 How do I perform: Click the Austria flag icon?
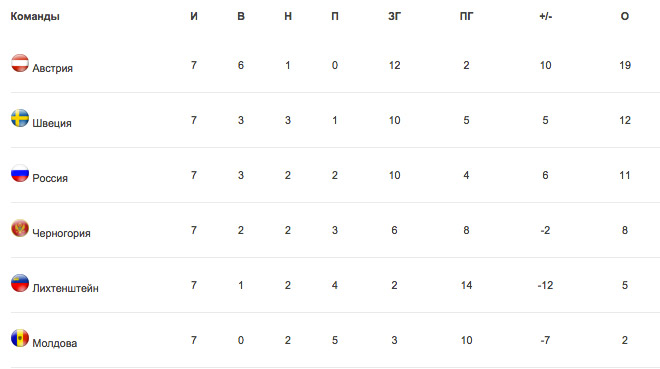(20, 63)
